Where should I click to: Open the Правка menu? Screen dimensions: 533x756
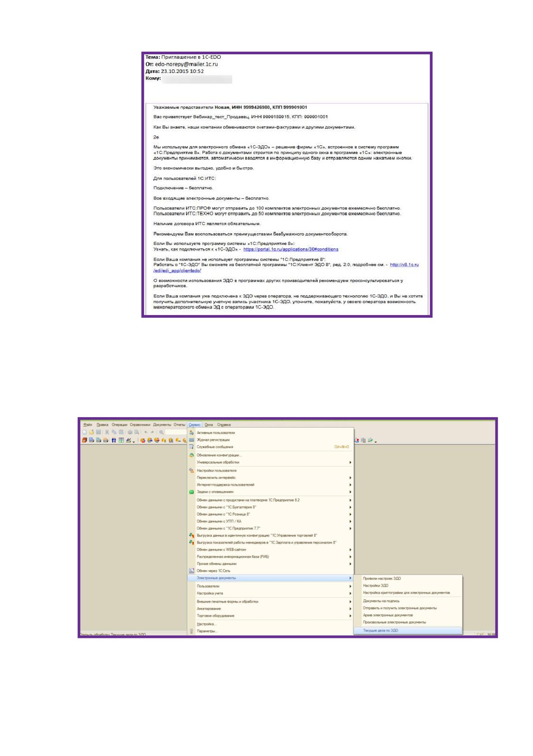click(103, 425)
